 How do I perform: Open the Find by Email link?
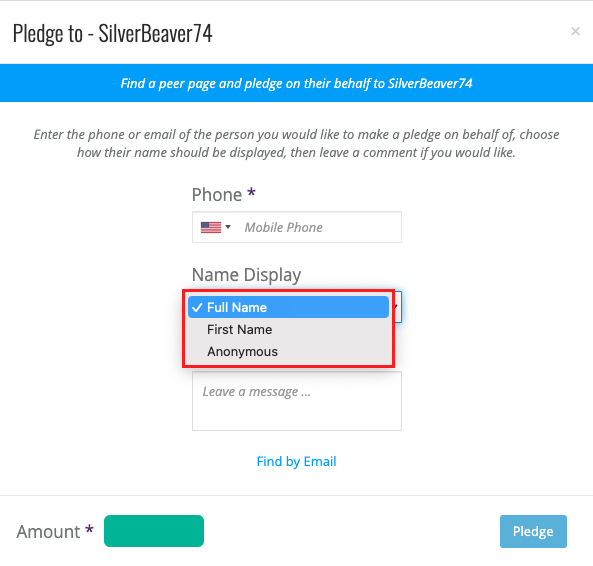coord(296,461)
